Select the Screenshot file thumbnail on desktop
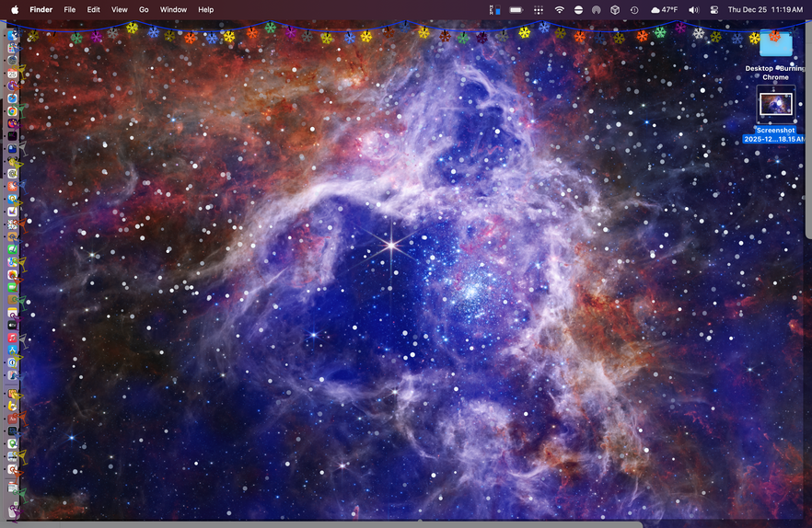Screen dimensions: 812x528 coord(776,105)
